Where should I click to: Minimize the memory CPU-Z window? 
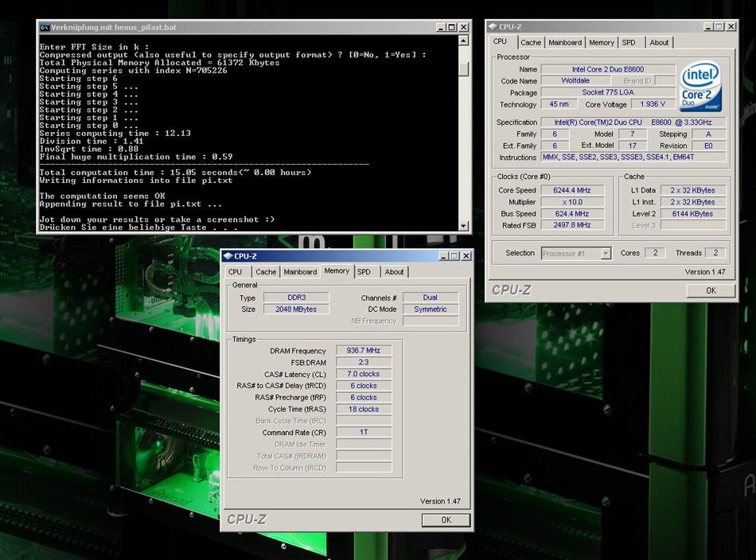[443, 256]
